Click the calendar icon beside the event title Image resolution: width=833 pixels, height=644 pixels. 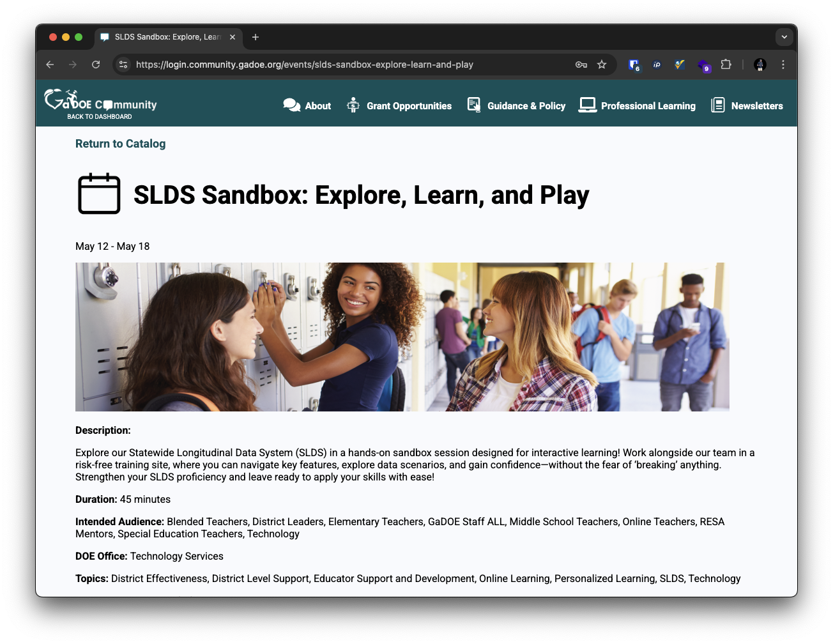pyautogui.click(x=99, y=194)
